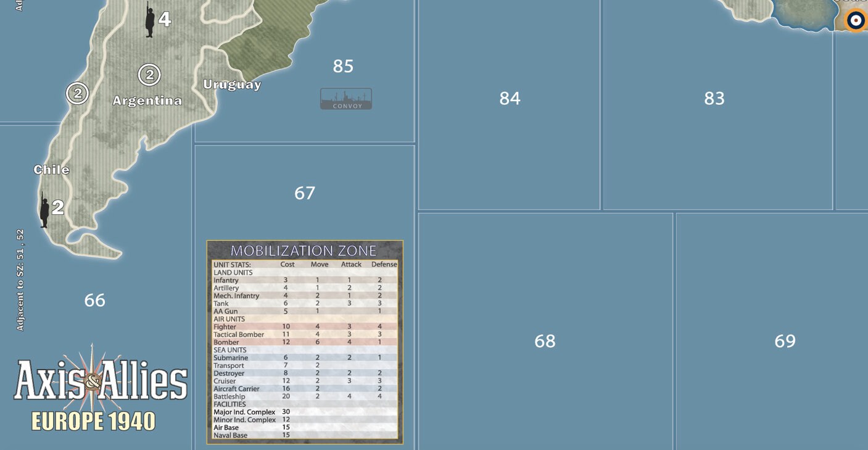Click the Attack column header
The height and width of the screenshot is (450, 868).
click(352, 265)
